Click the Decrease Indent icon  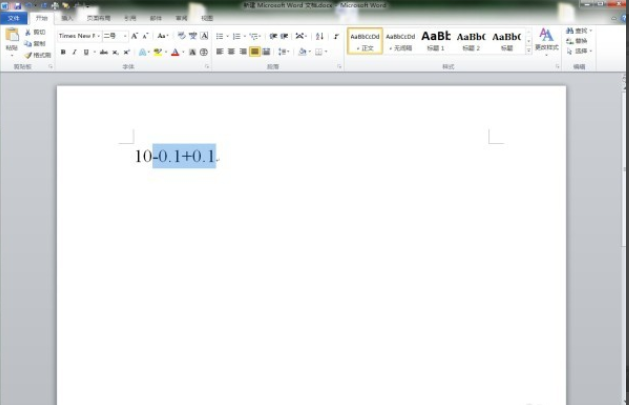click(273, 36)
